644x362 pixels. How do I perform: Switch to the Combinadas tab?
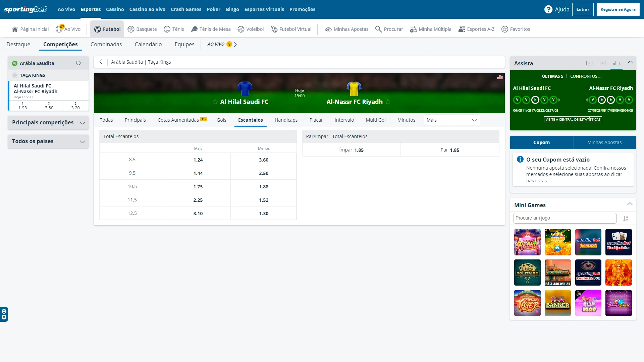point(106,44)
